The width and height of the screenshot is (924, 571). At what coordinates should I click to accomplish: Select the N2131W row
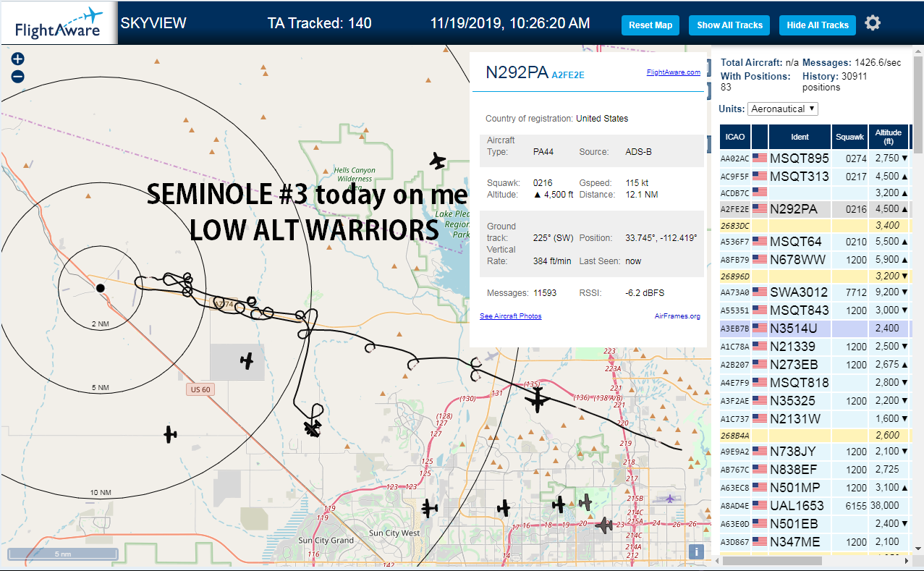tap(815, 418)
